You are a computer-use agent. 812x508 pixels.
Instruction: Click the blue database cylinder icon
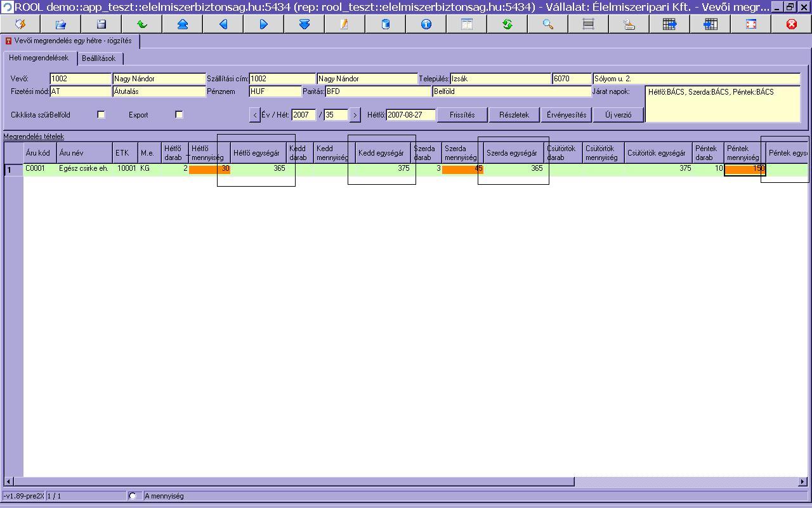tap(385, 24)
